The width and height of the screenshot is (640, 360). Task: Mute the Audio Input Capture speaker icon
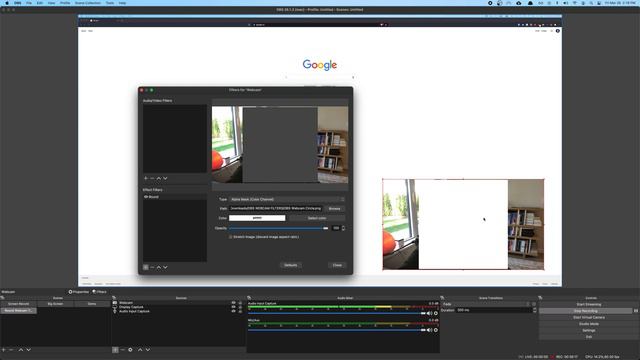[429, 313]
